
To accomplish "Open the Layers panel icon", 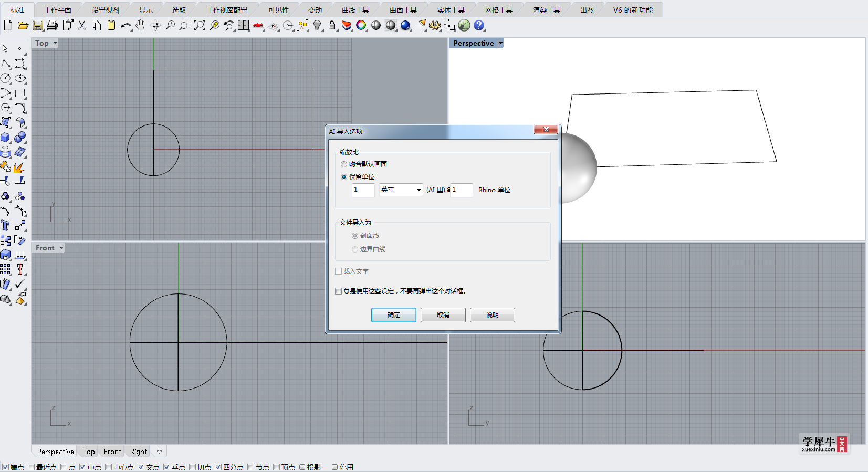I will [x=347, y=25].
